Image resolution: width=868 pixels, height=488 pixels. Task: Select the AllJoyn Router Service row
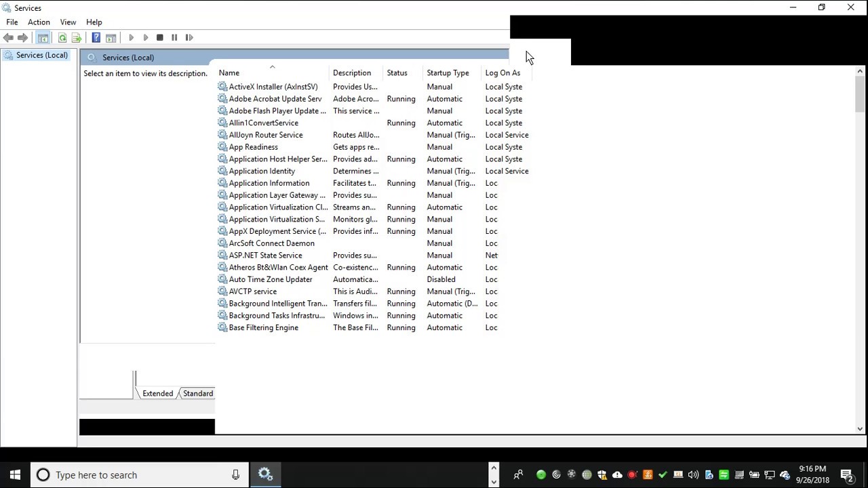(x=266, y=135)
